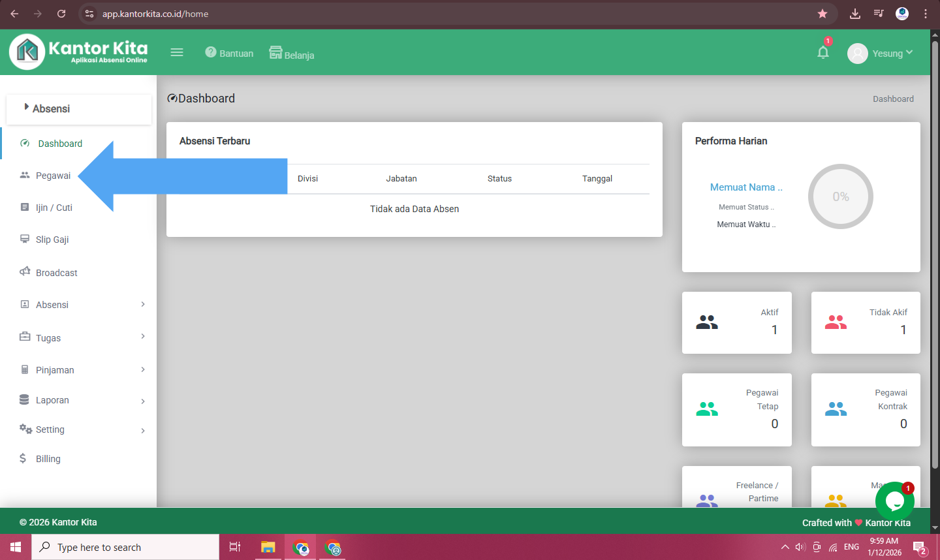Click the Kantor Kita logo
Viewport: 940px width, 560px height.
click(x=79, y=52)
